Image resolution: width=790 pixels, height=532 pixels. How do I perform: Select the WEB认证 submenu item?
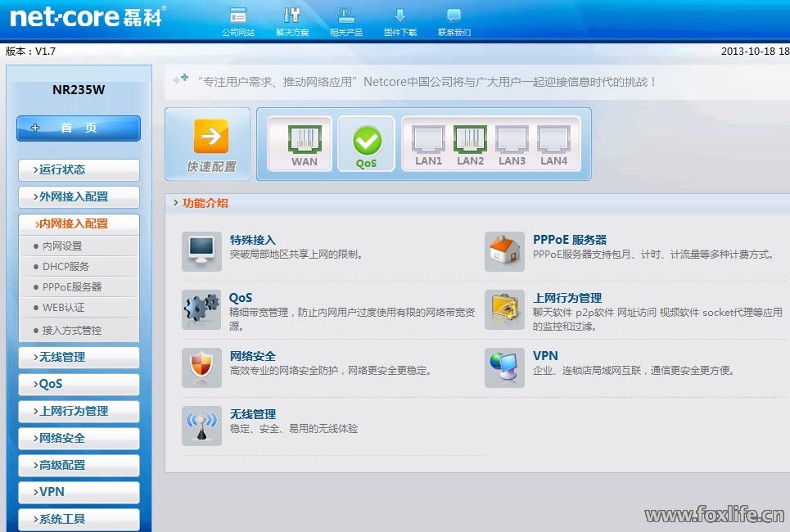click(x=64, y=308)
